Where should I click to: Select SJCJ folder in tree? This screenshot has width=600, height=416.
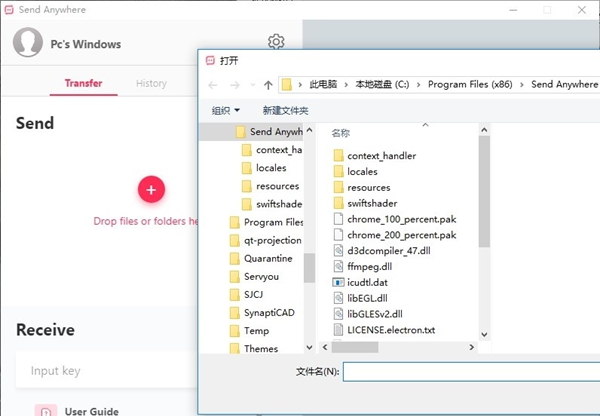tap(246, 294)
